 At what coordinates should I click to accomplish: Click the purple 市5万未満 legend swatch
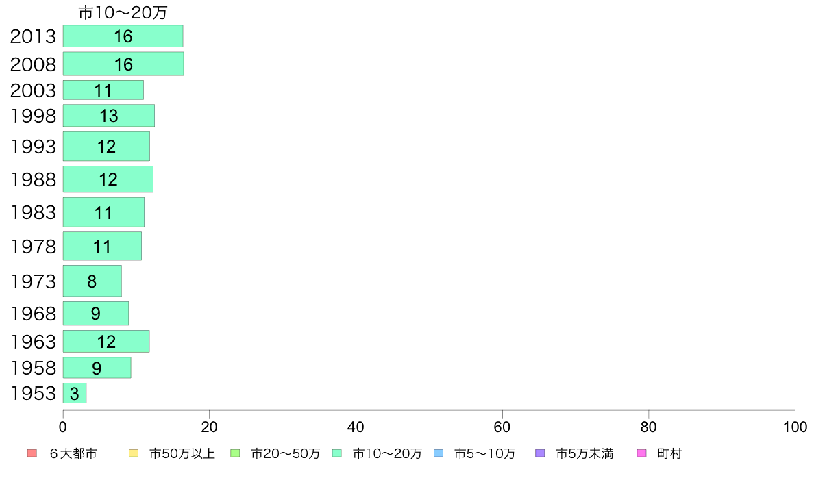coord(540,453)
